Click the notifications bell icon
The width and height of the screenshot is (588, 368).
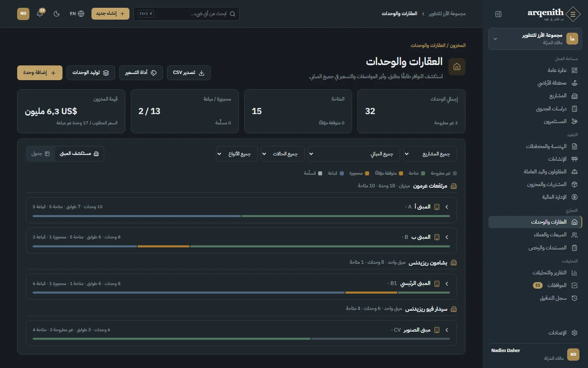[40, 13]
